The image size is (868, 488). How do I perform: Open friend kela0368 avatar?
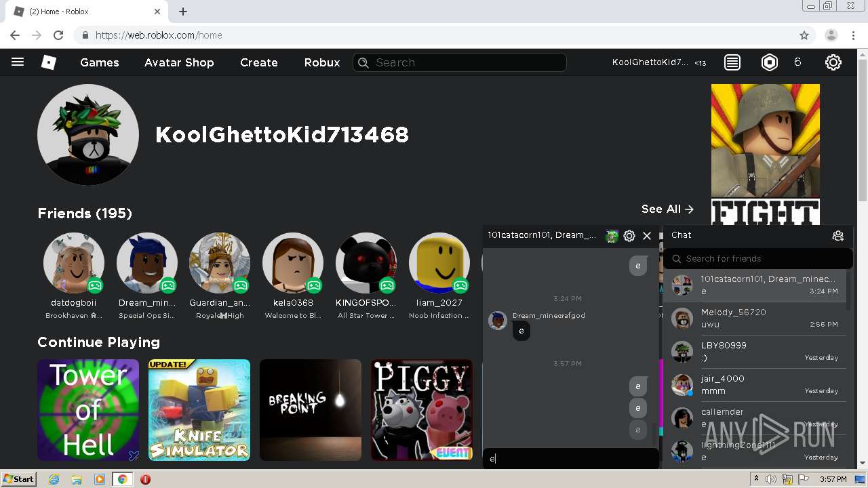coord(293,263)
